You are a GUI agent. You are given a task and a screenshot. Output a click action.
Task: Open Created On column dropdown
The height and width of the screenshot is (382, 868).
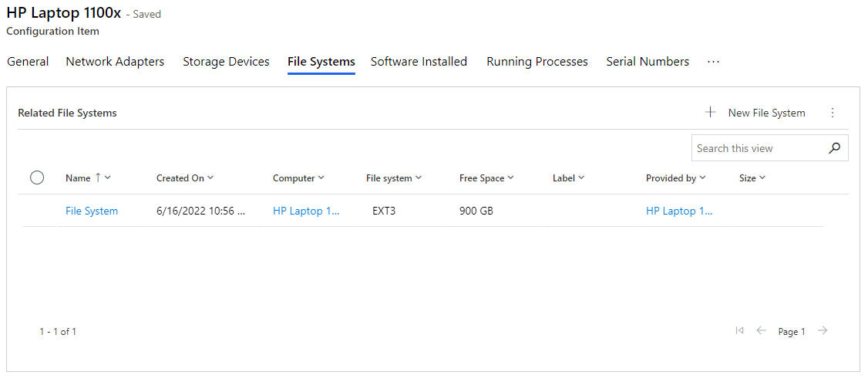pos(210,178)
